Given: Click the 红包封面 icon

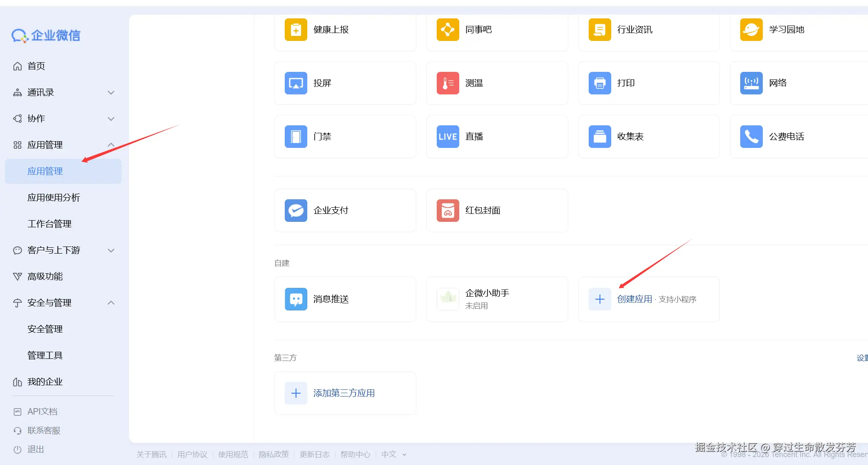Looking at the screenshot, I should coord(448,211).
